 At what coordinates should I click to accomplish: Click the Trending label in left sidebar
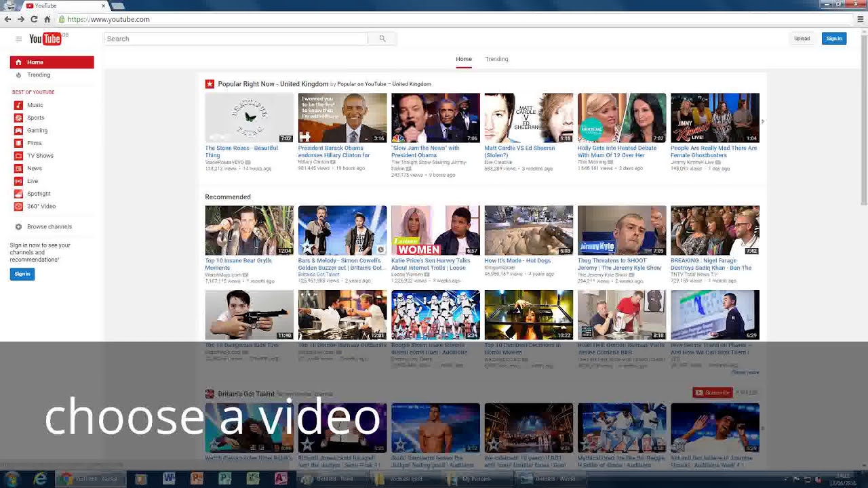[x=39, y=75]
